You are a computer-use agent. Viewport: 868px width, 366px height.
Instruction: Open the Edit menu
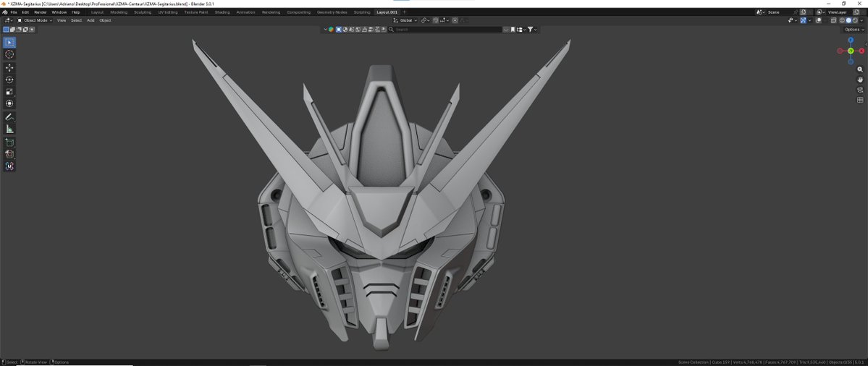(25, 12)
